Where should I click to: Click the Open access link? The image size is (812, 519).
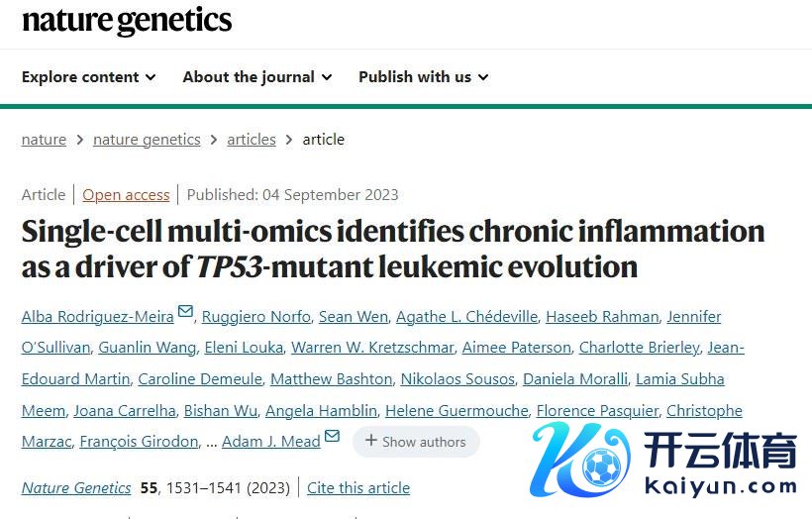(x=126, y=195)
